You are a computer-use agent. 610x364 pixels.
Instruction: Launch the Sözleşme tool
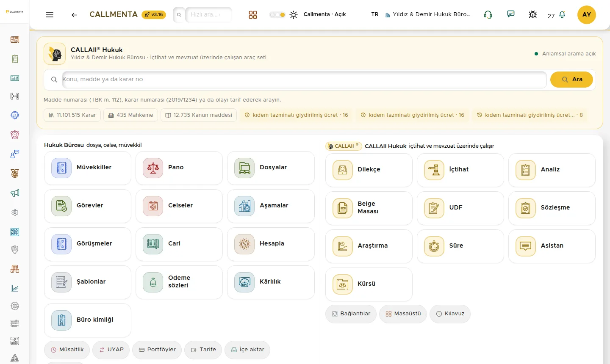[552, 208]
